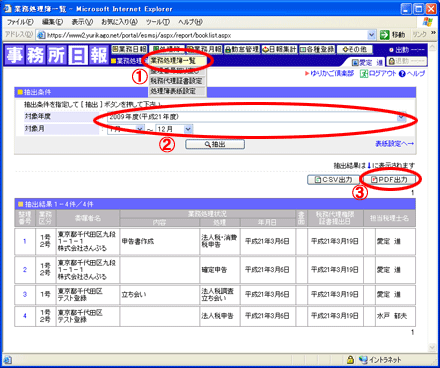Click the 立ち会い cell in row 3
The width and height of the screenshot is (440, 368).
point(160,295)
